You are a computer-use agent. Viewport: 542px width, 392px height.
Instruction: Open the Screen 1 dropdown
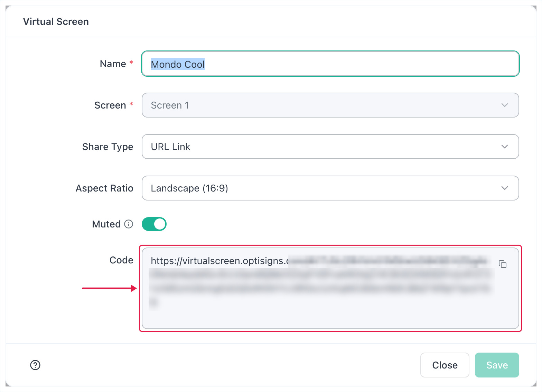pyautogui.click(x=330, y=105)
